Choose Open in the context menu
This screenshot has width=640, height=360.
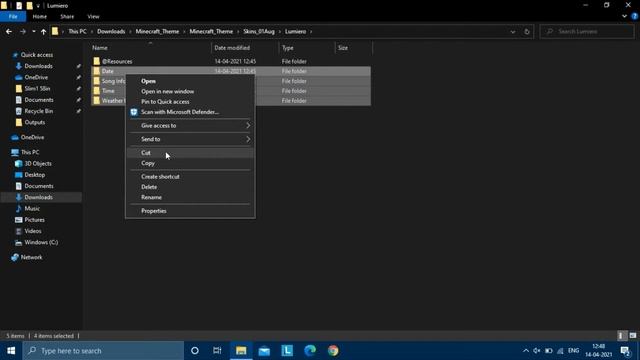click(190, 81)
